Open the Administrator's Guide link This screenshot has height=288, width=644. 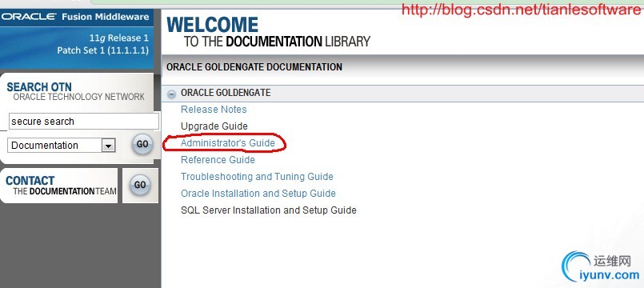click(227, 143)
